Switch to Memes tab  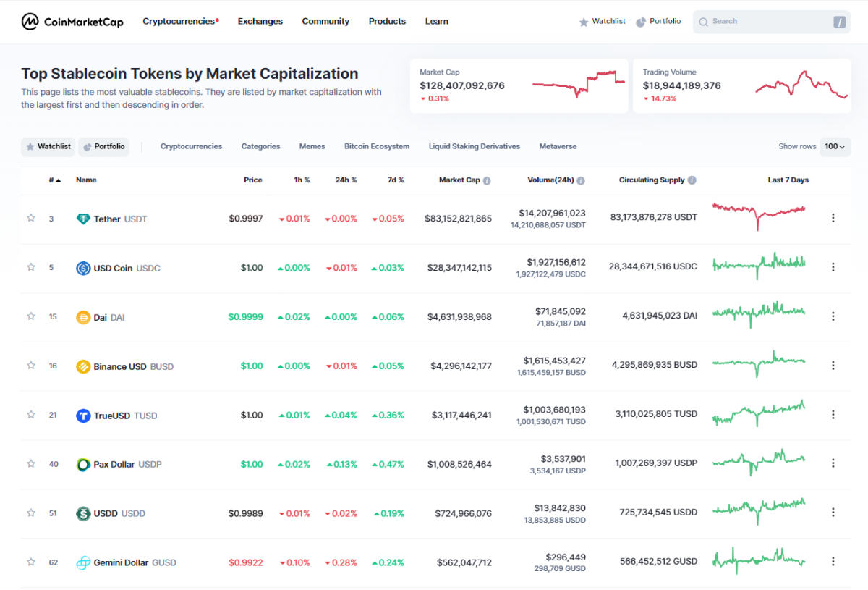pyautogui.click(x=312, y=146)
